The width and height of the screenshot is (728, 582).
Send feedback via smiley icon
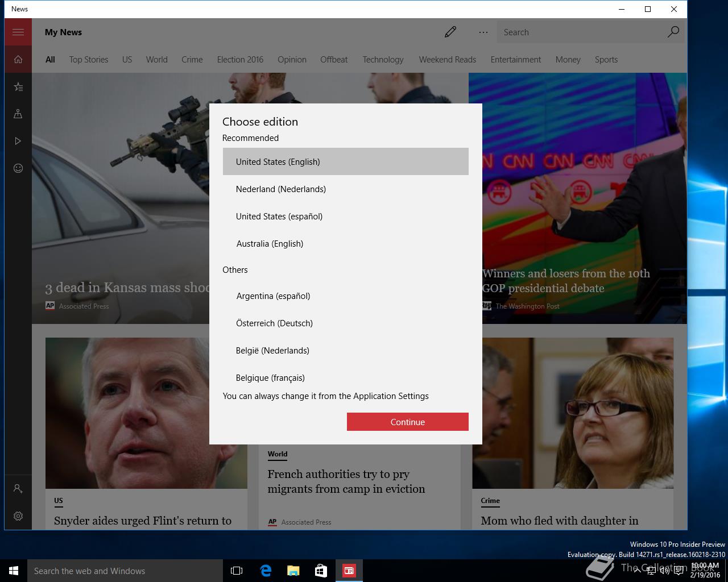[x=18, y=168]
